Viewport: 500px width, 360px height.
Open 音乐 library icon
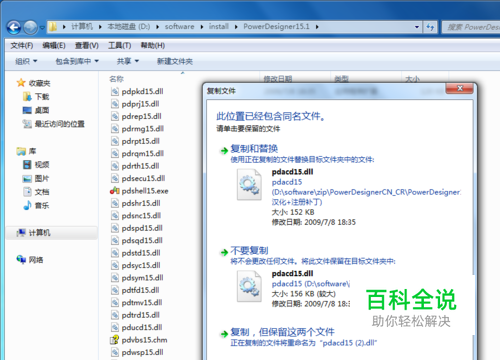tap(27, 205)
